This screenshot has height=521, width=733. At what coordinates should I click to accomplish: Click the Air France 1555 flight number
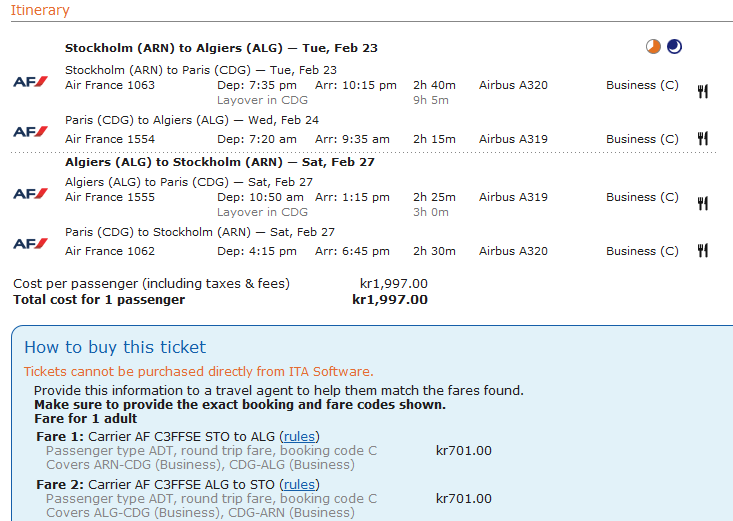pyautogui.click(x=110, y=197)
